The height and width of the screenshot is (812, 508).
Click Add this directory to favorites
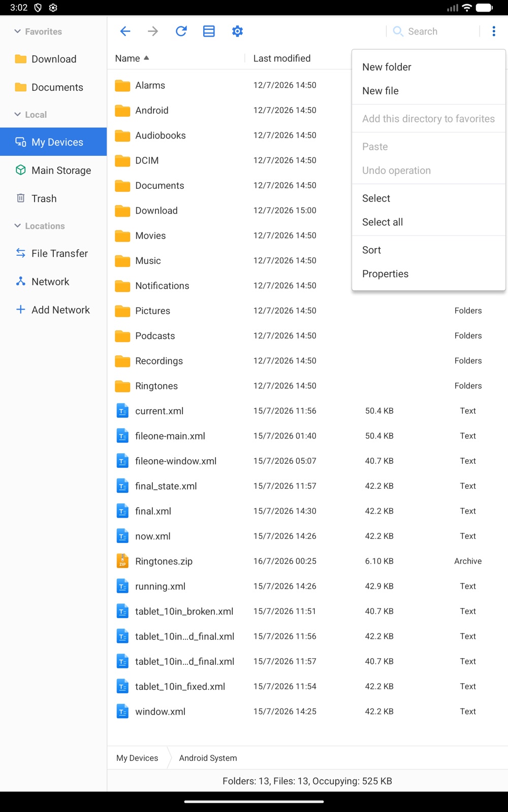[429, 119]
